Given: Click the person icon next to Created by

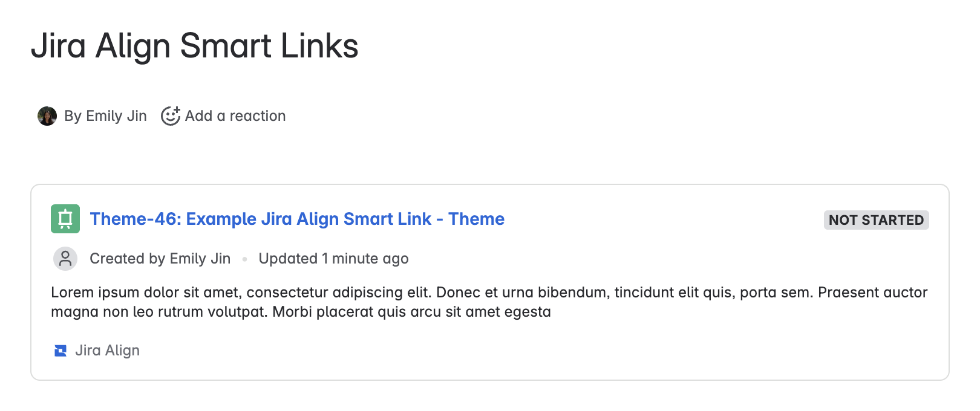Looking at the screenshot, I should click(65, 258).
